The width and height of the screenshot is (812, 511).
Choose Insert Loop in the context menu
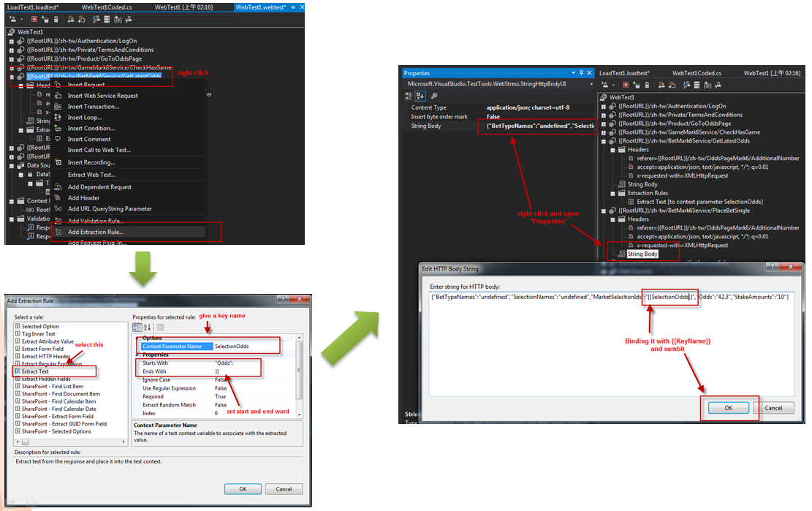83,117
